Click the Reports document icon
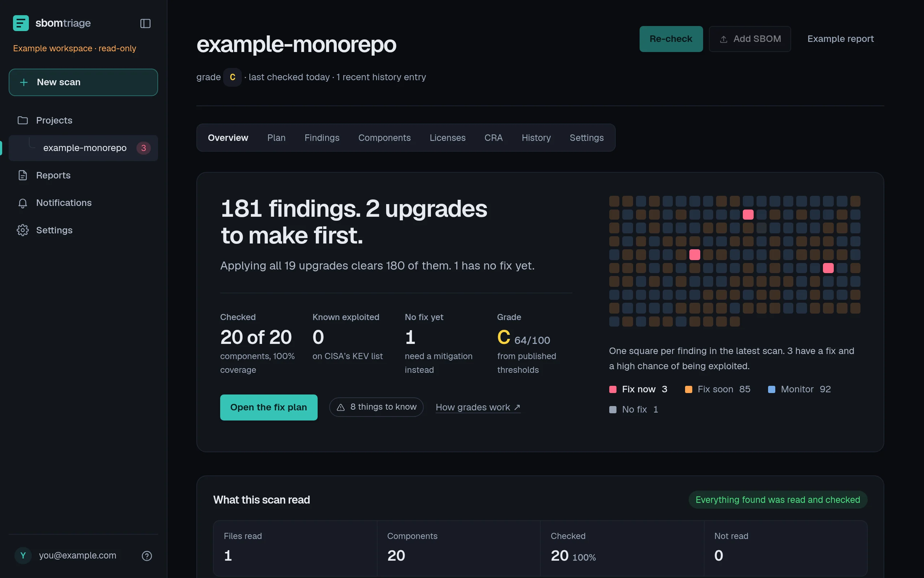 (22, 175)
